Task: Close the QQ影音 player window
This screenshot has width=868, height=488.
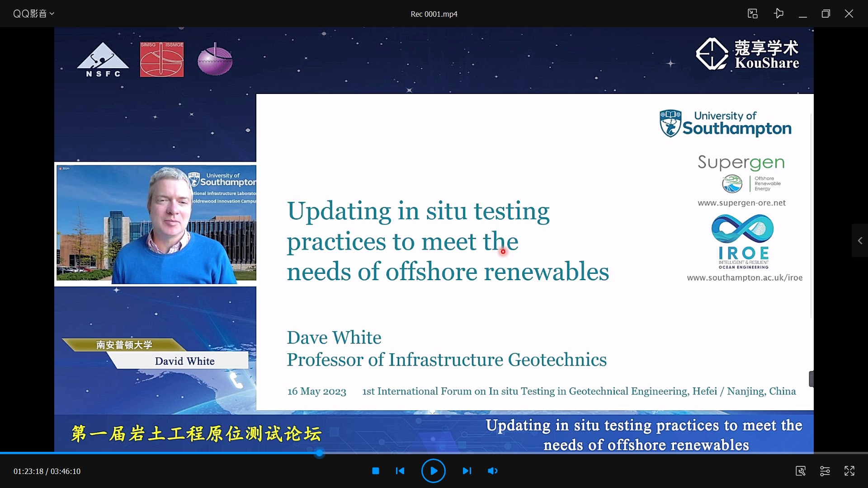Action: pyautogui.click(x=849, y=14)
